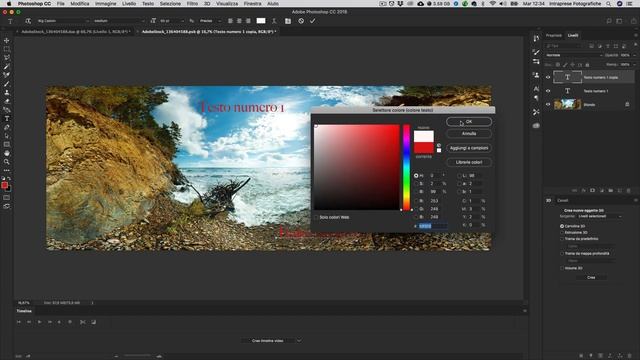The height and width of the screenshot is (360, 640).
Task: Select the H radio button in color picker
Action: point(416,176)
